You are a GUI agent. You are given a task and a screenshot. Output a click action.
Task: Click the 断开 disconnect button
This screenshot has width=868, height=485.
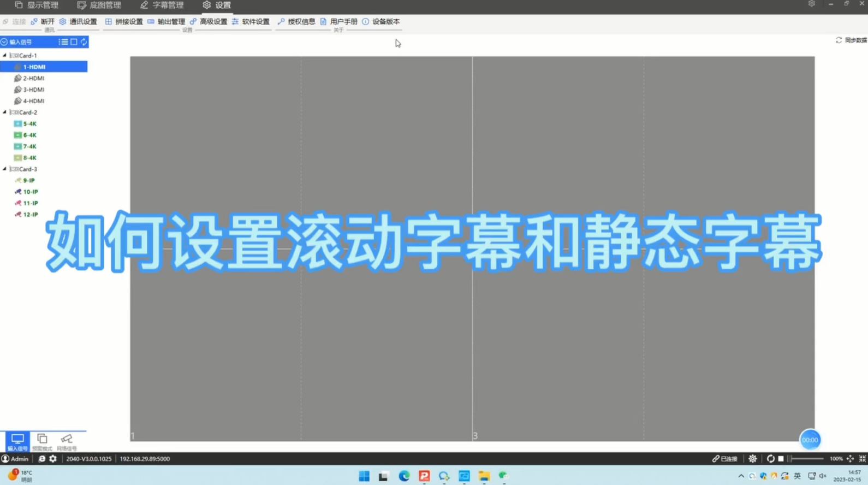tap(43, 21)
